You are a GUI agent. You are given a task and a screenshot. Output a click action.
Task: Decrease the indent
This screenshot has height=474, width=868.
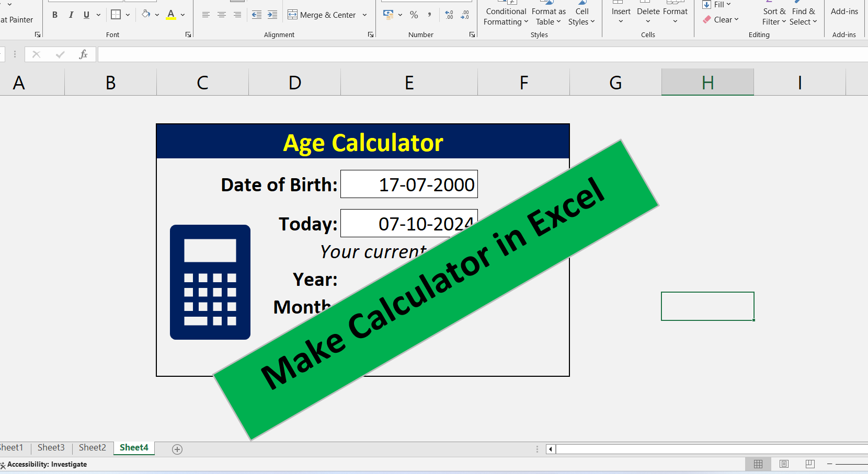click(x=257, y=15)
